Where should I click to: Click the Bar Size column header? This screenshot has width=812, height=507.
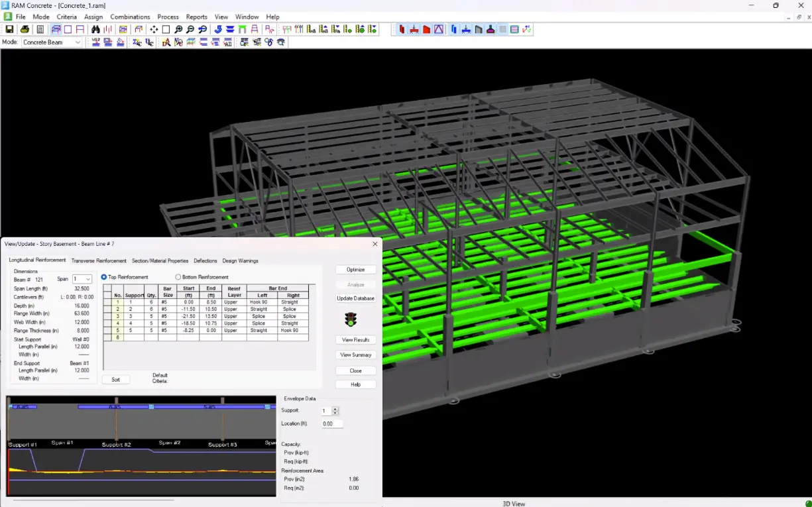pyautogui.click(x=168, y=292)
